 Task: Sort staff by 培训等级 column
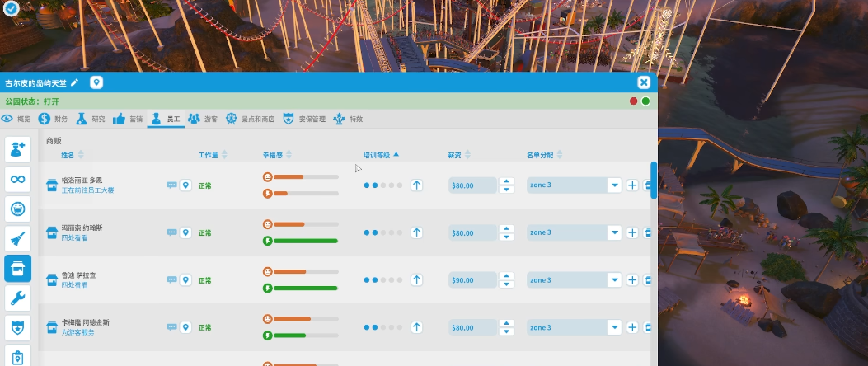[x=381, y=155]
